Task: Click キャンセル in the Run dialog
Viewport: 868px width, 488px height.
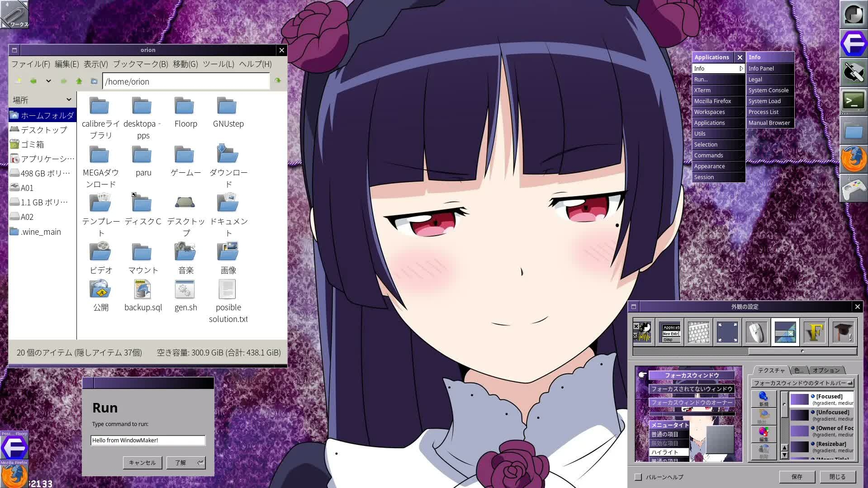Action: [x=142, y=463]
